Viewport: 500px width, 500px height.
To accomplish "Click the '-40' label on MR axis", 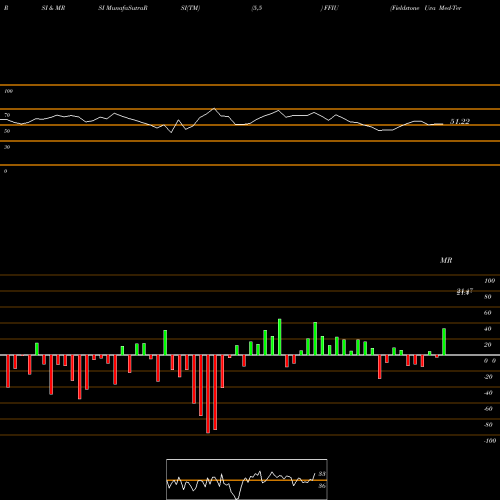I will [488, 393].
